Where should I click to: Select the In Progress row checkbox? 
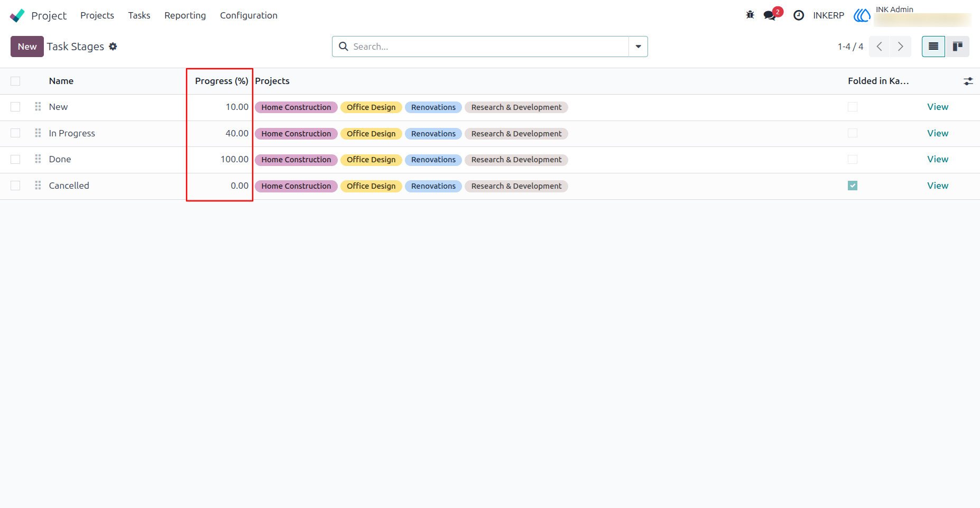pos(15,133)
